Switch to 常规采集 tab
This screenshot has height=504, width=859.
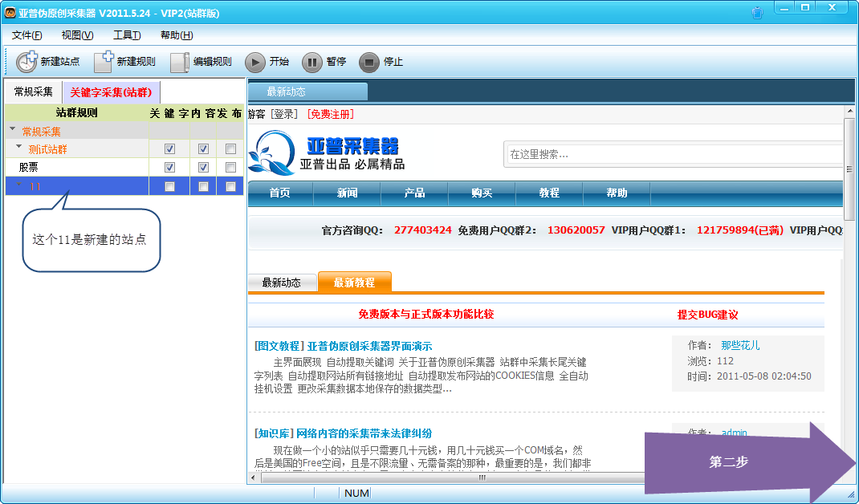[34, 92]
